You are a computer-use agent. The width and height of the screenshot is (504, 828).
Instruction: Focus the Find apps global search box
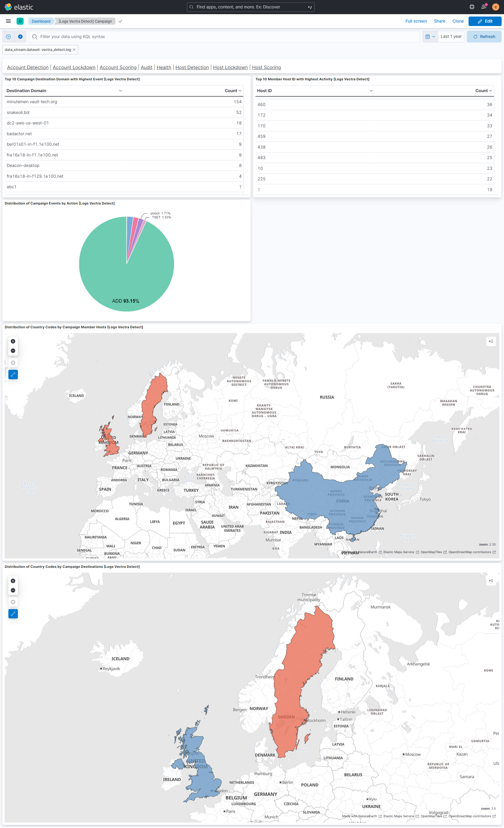[251, 7]
